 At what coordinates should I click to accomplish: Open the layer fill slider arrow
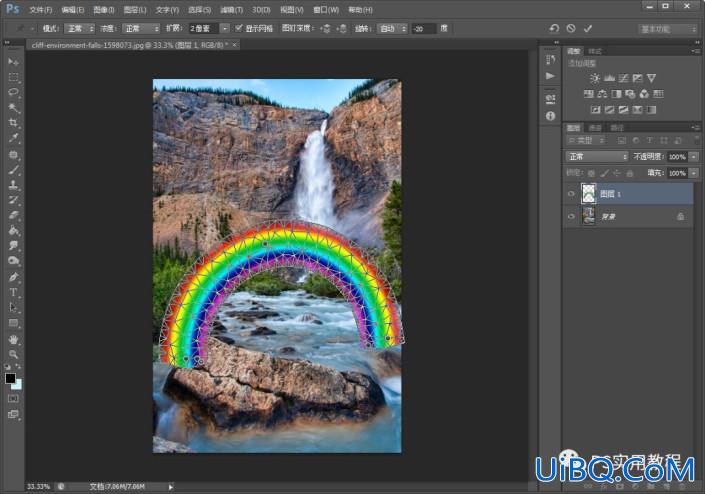pos(694,173)
